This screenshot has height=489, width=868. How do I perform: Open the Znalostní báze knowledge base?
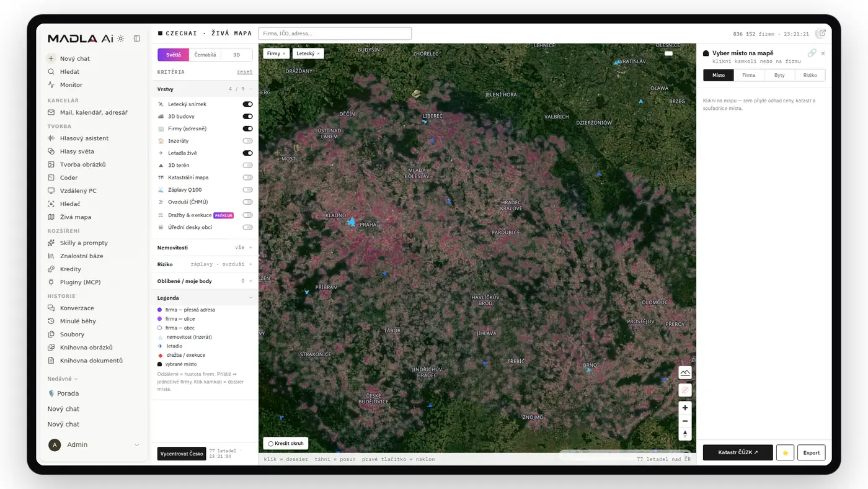point(82,256)
